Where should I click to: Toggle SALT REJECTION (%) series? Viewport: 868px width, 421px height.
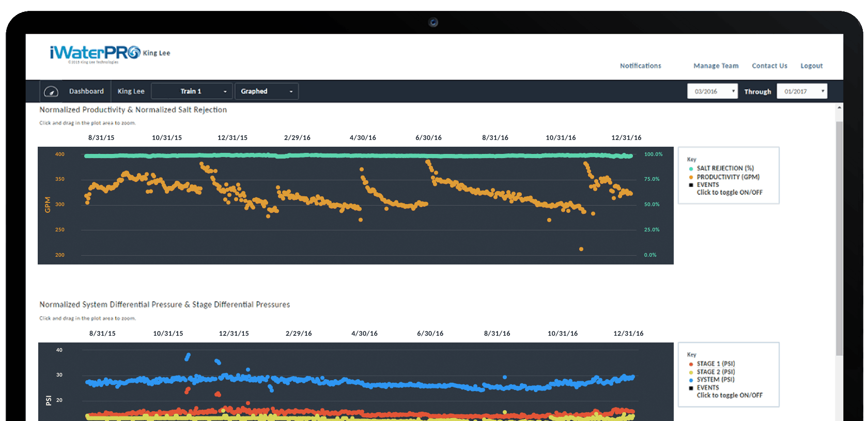725,168
